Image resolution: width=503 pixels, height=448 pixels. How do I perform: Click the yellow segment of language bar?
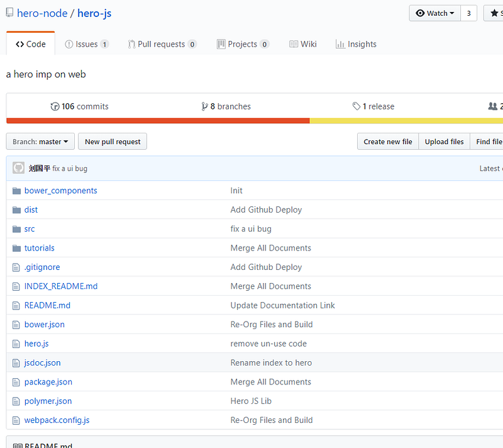point(406,121)
